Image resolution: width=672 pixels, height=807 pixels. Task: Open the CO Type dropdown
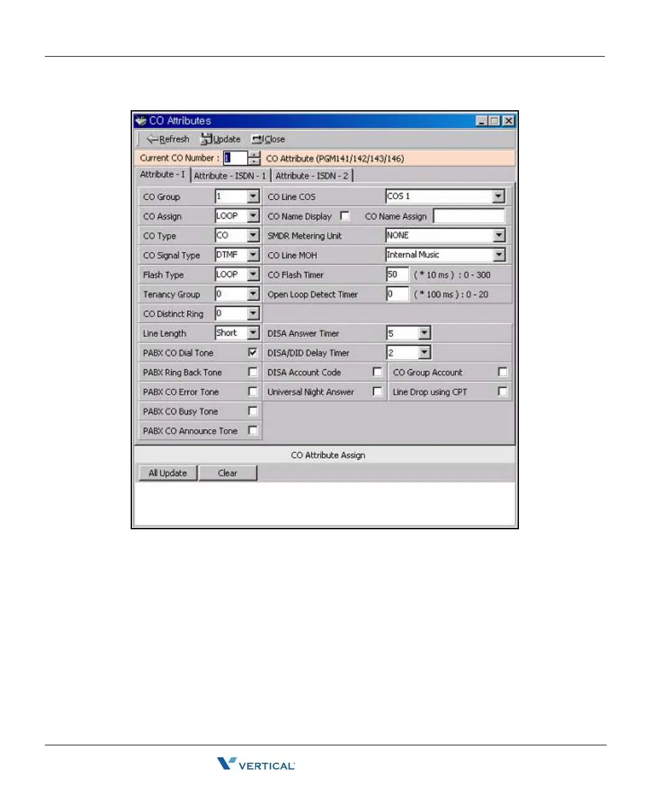point(253,235)
